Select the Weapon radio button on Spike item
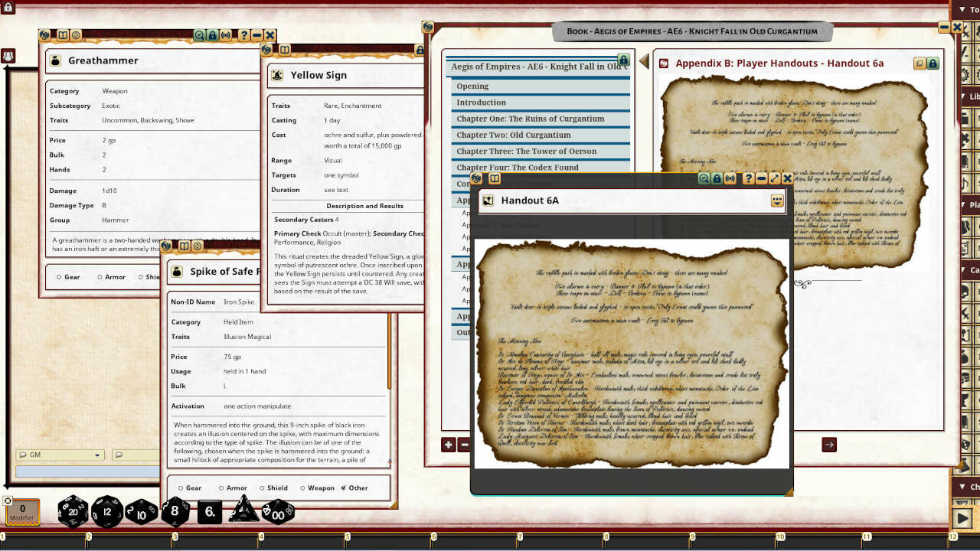Viewport: 980px width, 551px height. coord(303,487)
